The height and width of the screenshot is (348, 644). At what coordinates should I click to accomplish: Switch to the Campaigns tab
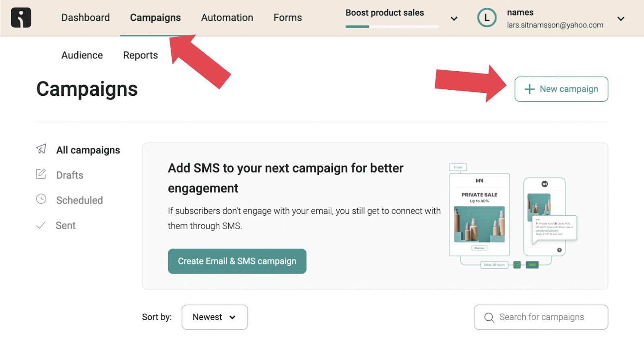coord(155,17)
